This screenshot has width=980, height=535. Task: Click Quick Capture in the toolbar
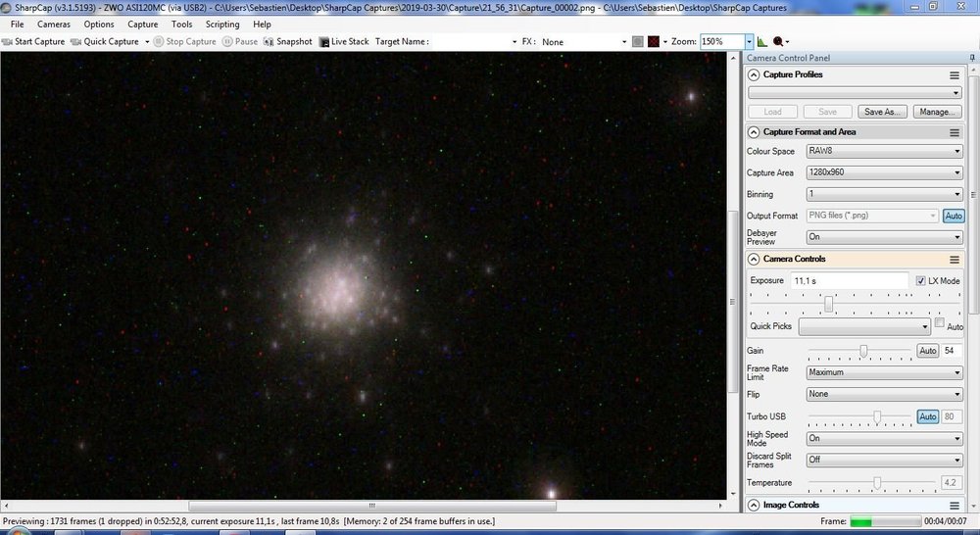pos(105,41)
